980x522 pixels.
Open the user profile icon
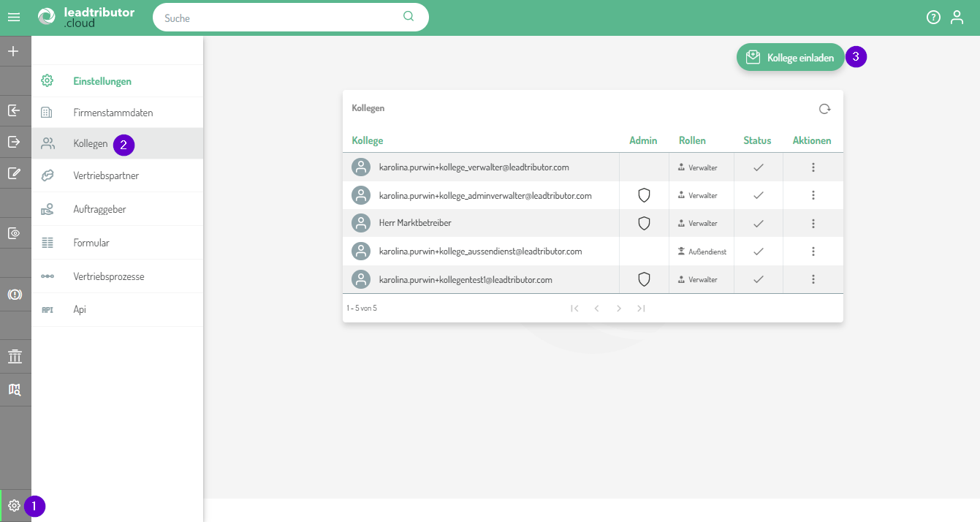coord(957,18)
